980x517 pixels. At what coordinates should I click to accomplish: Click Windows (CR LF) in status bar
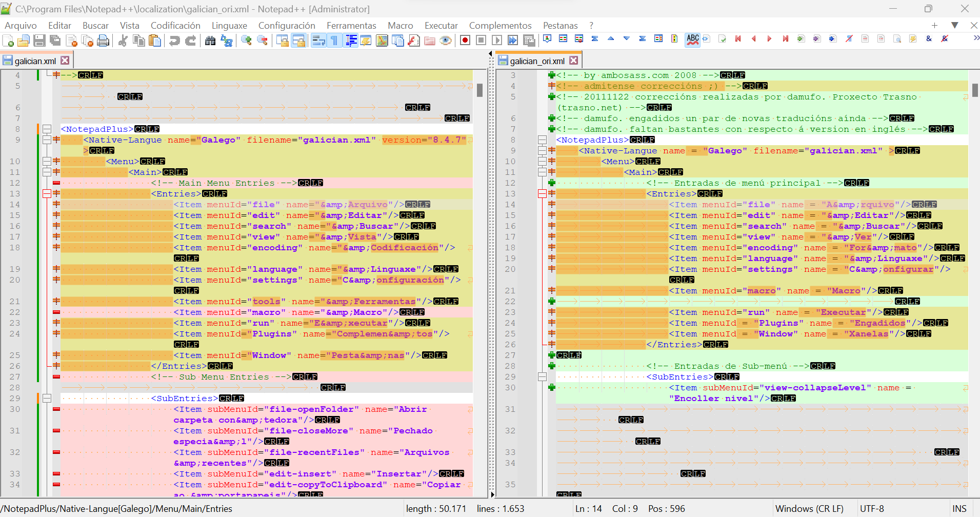pos(809,509)
